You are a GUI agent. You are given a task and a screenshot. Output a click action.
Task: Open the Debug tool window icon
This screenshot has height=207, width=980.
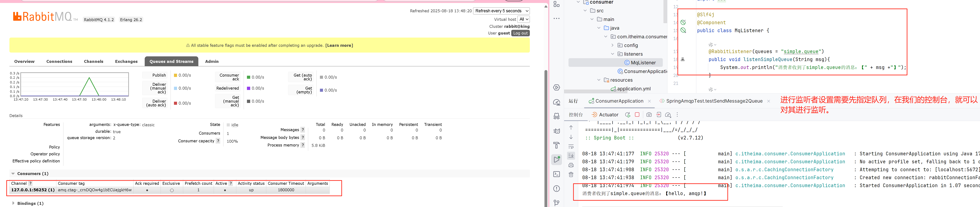click(557, 117)
